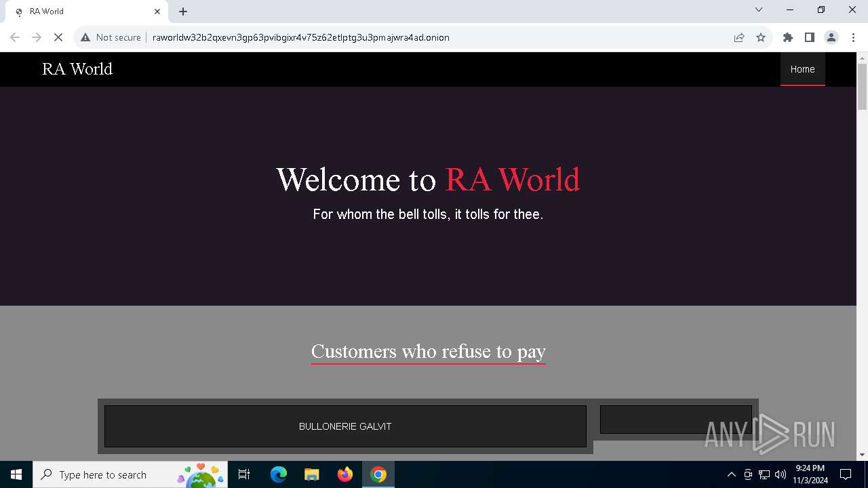Bookmark this page with the star
The image size is (868, 488).
pyautogui.click(x=761, y=37)
